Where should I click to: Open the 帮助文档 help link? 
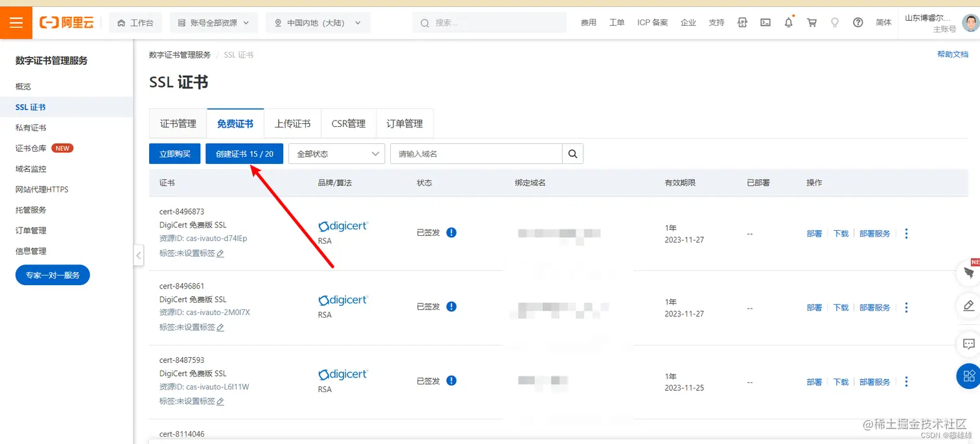953,54
